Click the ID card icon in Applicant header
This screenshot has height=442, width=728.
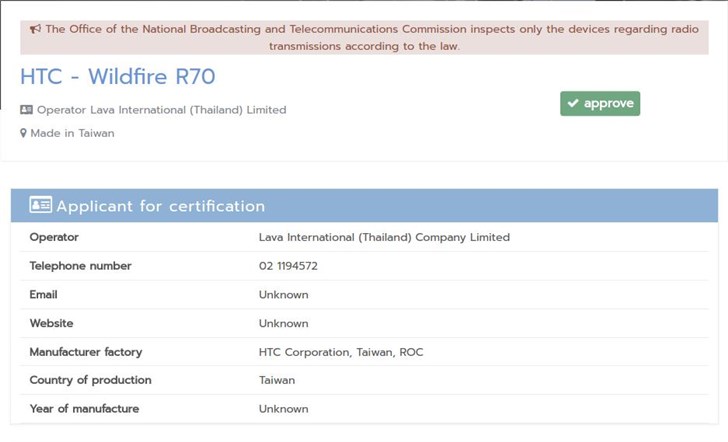40,204
